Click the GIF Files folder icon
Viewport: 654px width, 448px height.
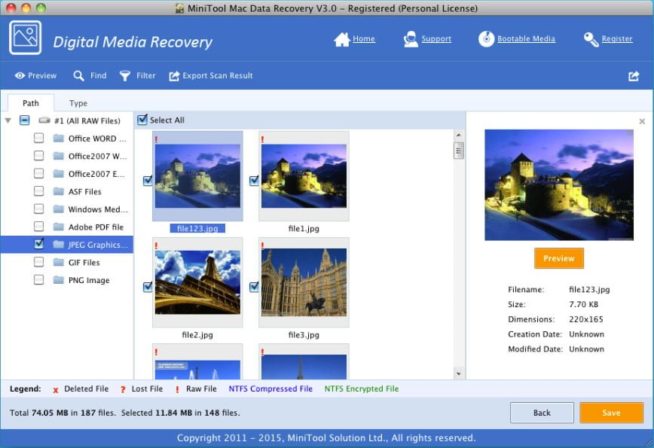tap(59, 262)
